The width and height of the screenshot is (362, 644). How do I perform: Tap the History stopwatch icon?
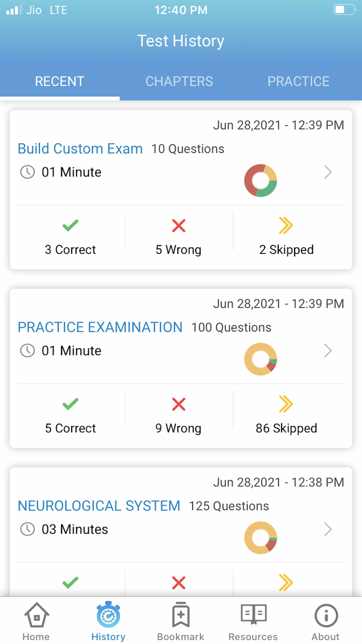click(x=108, y=615)
